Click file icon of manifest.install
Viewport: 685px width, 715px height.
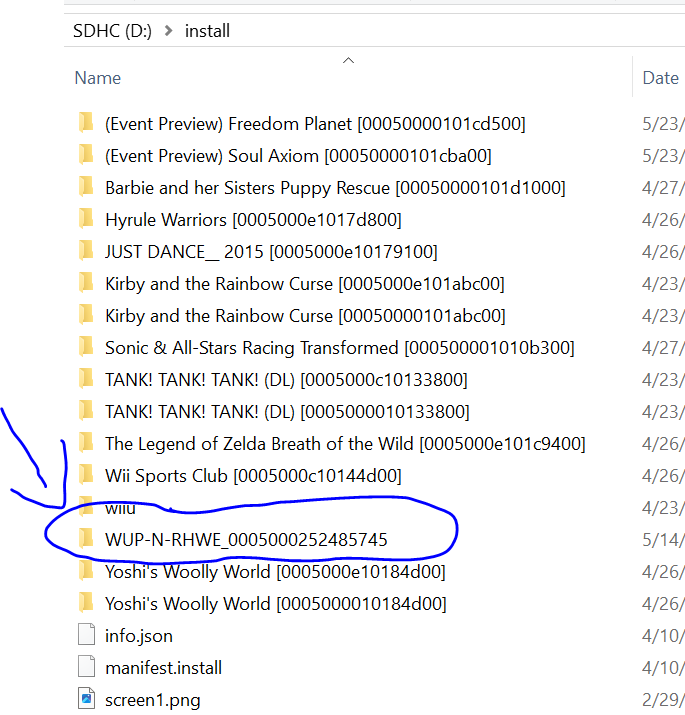(x=86, y=667)
